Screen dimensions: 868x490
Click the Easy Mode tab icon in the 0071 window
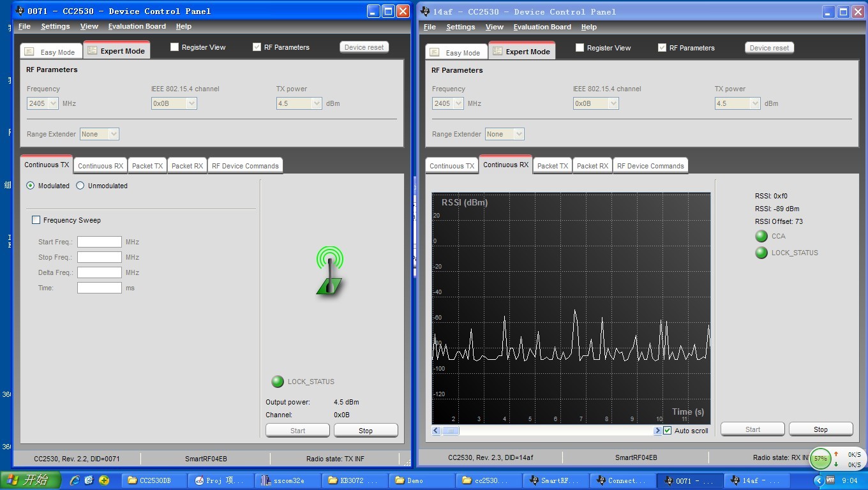(x=30, y=52)
